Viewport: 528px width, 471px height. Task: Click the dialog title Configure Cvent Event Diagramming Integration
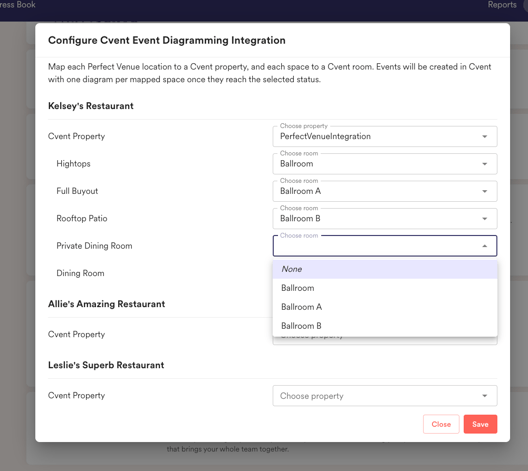coord(167,40)
